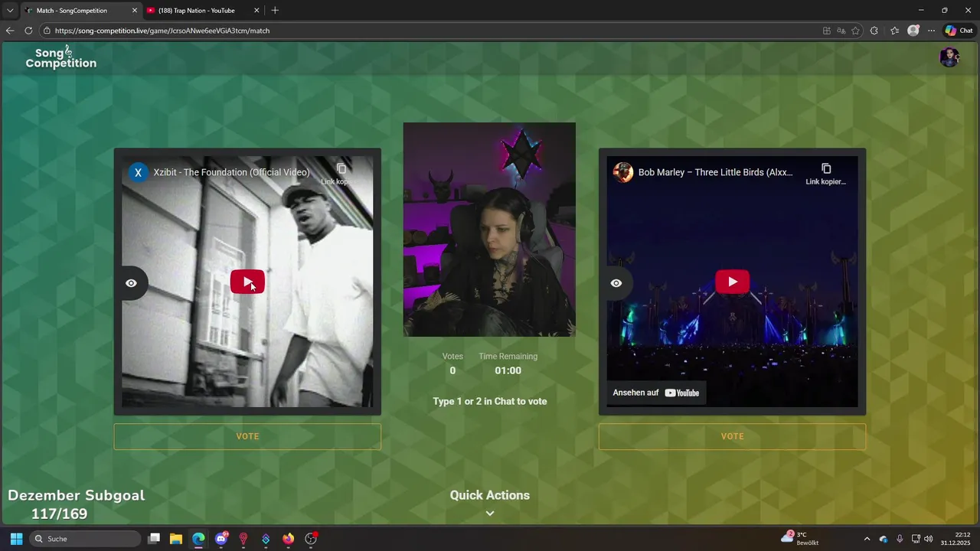Viewport: 980px width, 551px height.
Task: Open the Edge browser profile
Action: (913, 31)
